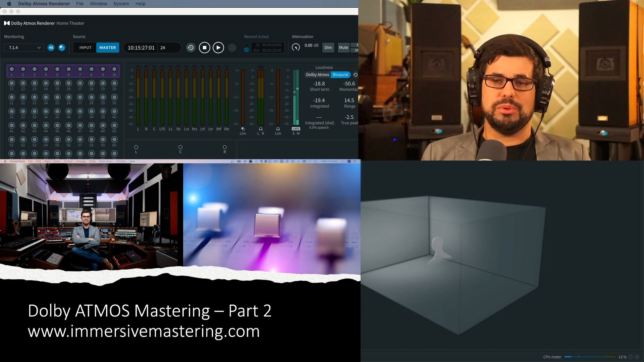
Task: Click the LKFS meter badge
Action: (x=296, y=129)
